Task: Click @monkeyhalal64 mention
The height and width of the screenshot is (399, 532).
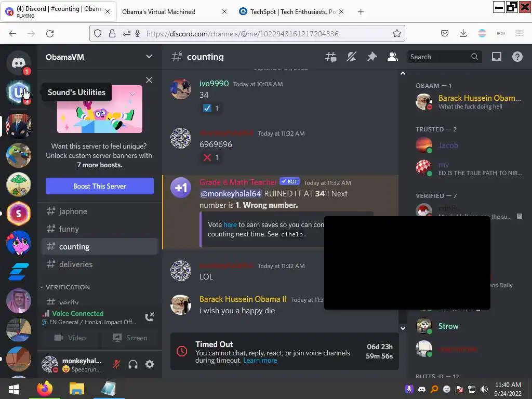Action: [x=231, y=194]
